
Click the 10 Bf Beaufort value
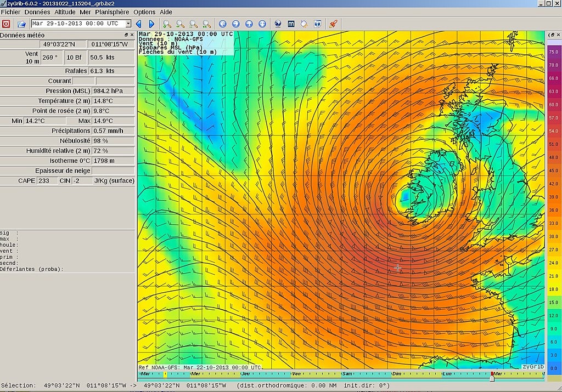[x=75, y=57]
